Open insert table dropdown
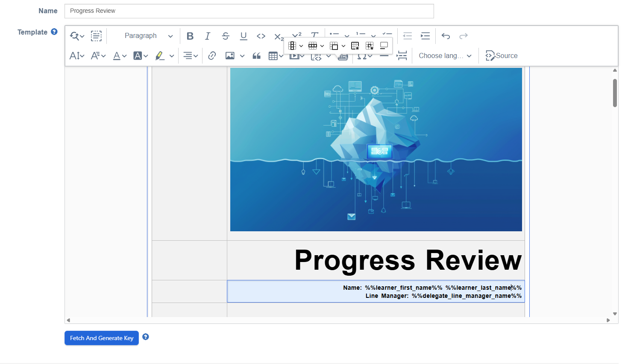The height and width of the screenshot is (364, 625). (276, 55)
